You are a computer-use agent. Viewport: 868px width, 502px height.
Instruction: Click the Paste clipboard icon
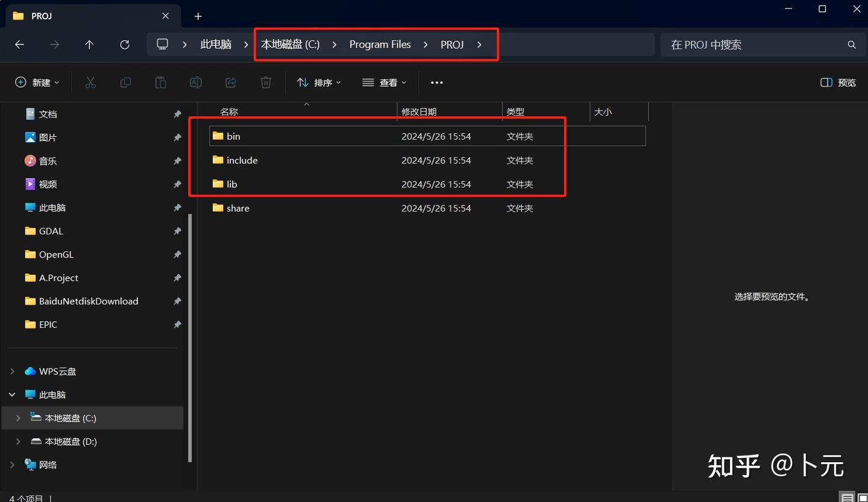[x=160, y=83]
